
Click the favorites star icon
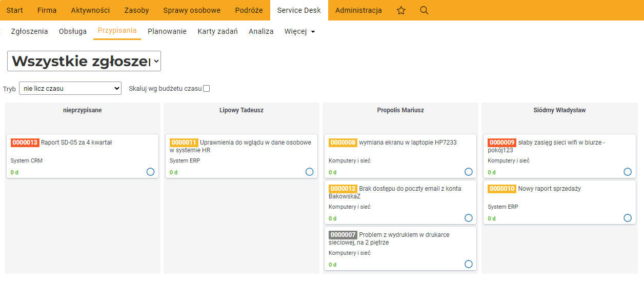point(401,10)
